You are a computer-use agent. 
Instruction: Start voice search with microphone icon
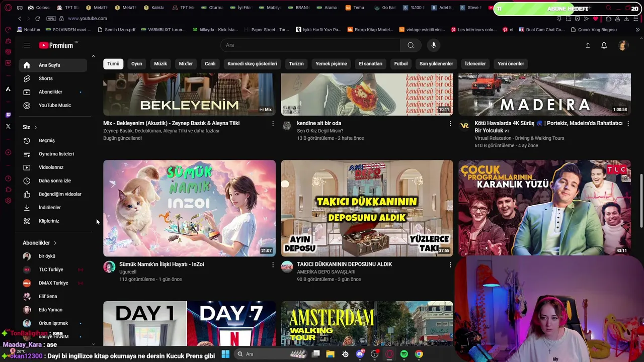pyautogui.click(x=434, y=45)
